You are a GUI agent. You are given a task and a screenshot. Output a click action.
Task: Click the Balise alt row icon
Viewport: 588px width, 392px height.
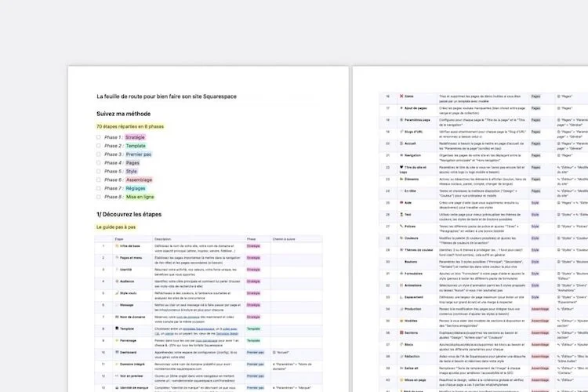pos(401,368)
